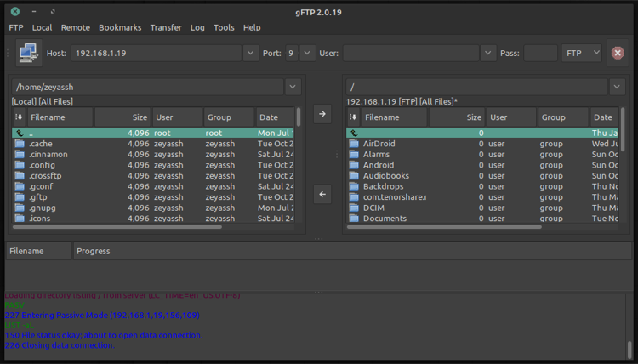Expand the local path /home/zeyassh dropdown

pos(293,87)
